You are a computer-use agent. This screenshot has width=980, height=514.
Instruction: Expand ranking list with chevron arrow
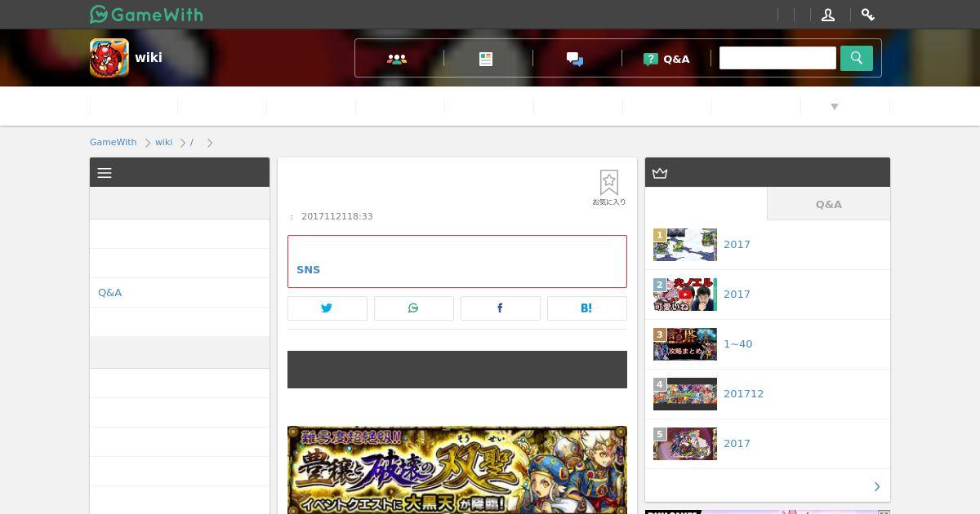coord(877,486)
